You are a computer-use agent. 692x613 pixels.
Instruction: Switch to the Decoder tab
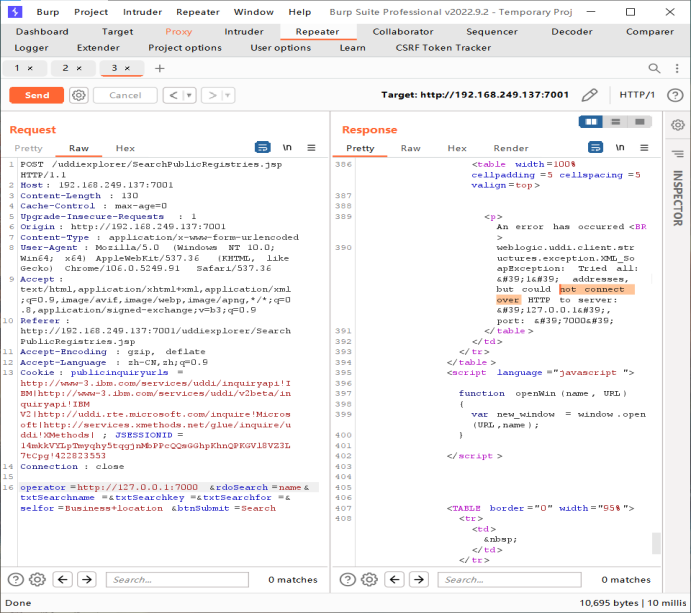point(572,32)
